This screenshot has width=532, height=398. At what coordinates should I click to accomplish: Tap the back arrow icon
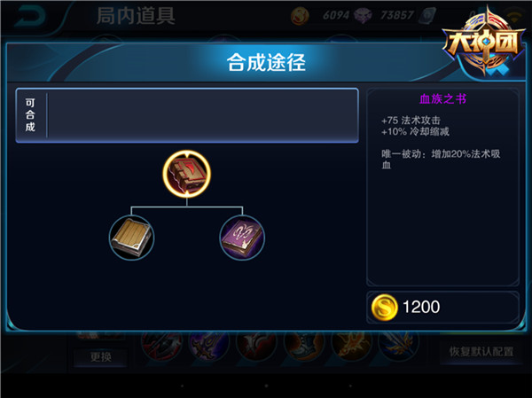[x=30, y=16]
